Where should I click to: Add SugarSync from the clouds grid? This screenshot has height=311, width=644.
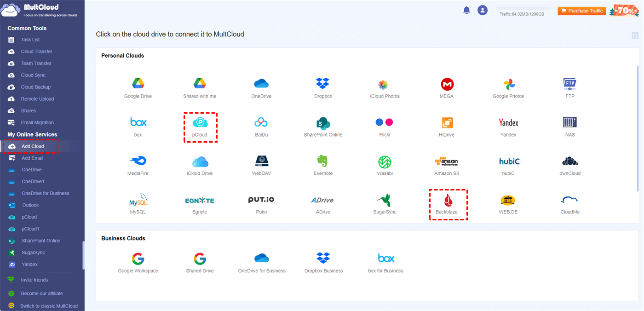tap(385, 204)
